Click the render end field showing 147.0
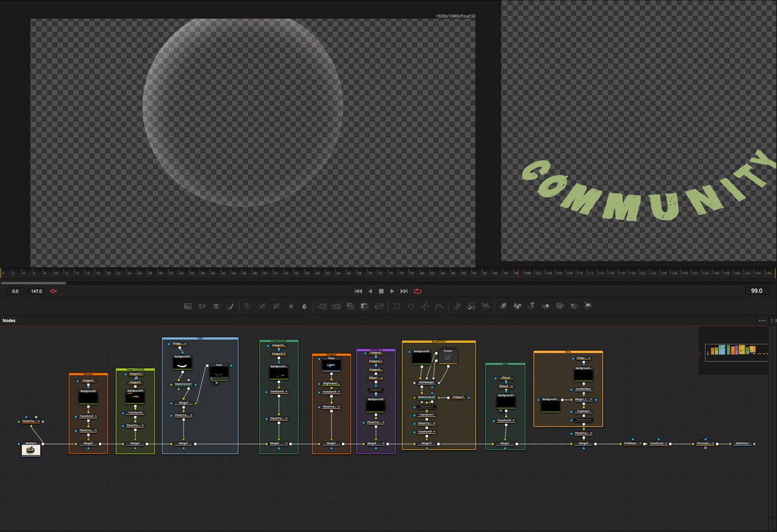The height and width of the screenshot is (532, 777). pos(36,291)
